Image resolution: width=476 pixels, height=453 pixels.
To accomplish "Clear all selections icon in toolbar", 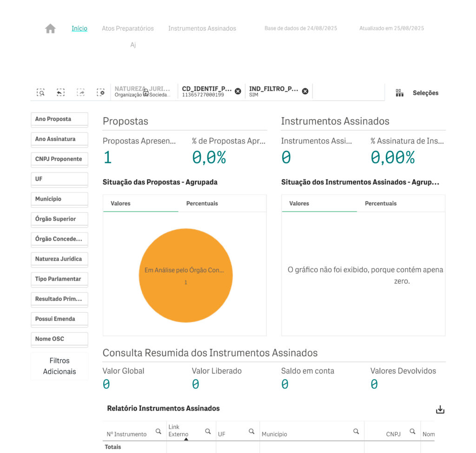I will [100, 92].
